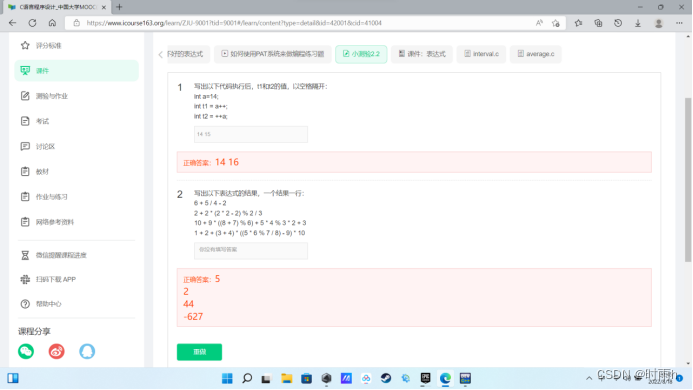The image size is (693, 390).
Task: Open a new browser tab
Action: tap(119, 7)
